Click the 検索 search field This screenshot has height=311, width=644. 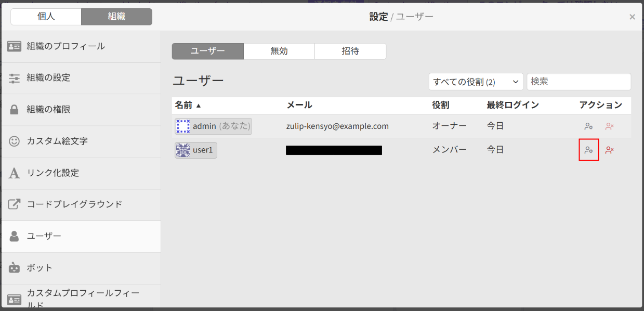(579, 82)
